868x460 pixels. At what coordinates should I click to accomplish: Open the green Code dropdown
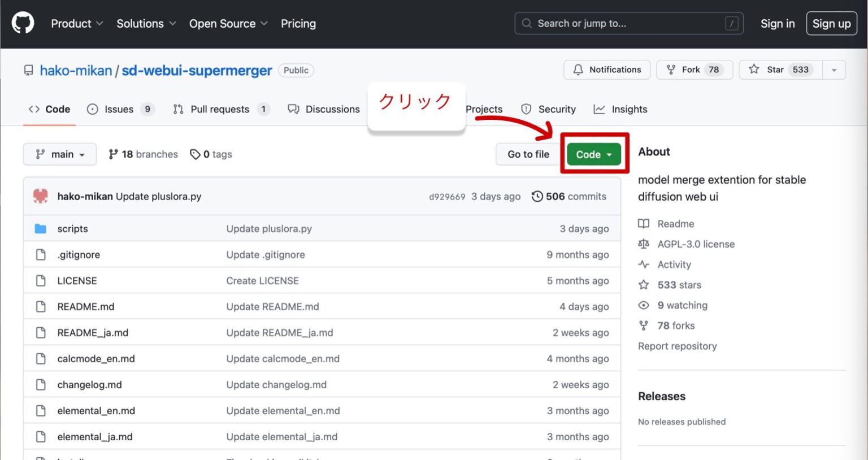(x=594, y=154)
